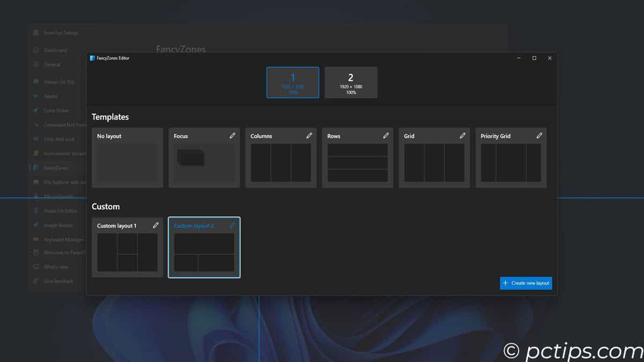Image resolution: width=644 pixels, height=362 pixels.
Task: Edit Custom layout 1
Action: (156, 225)
